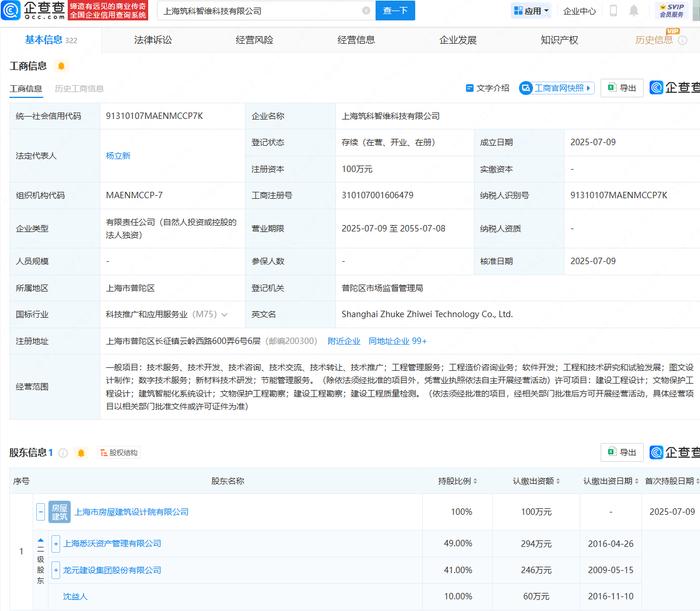Open the 经营信息 tab

356,40
